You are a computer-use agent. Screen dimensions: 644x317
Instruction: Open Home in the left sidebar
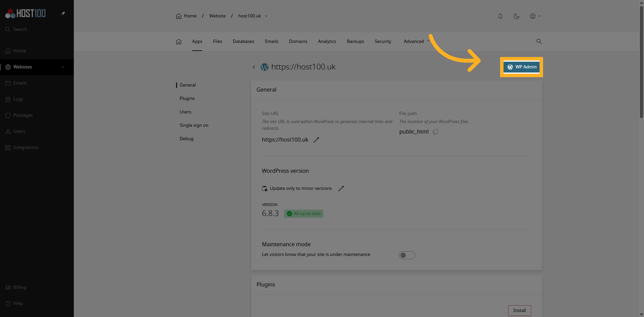[x=37, y=51]
